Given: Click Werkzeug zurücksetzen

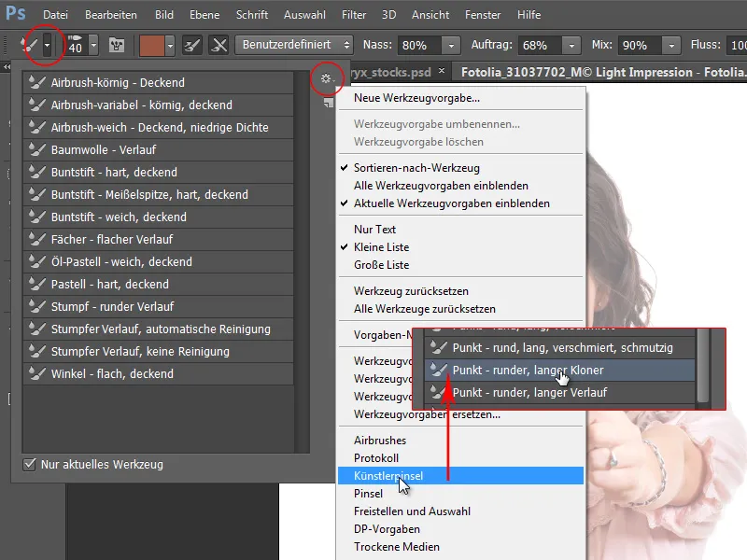Looking at the screenshot, I should [411, 291].
